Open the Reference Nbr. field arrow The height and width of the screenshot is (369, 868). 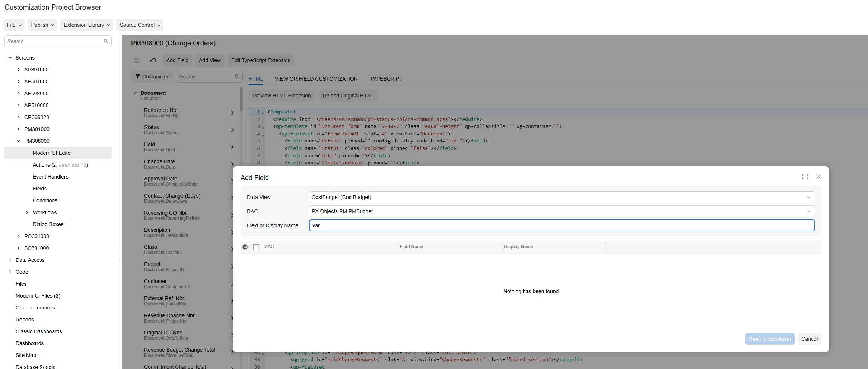click(x=232, y=113)
